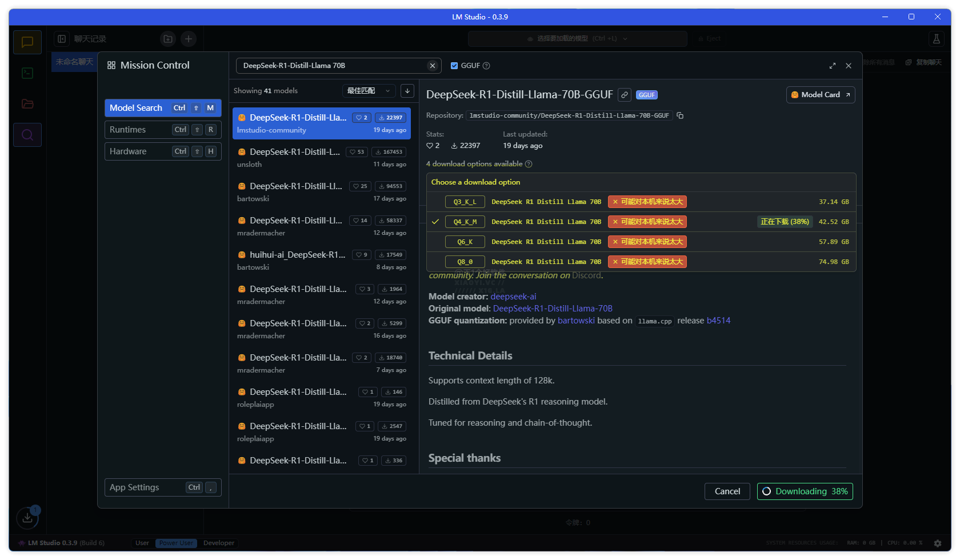
Task: Open the Developer terminal sidebar icon
Action: pos(27,73)
